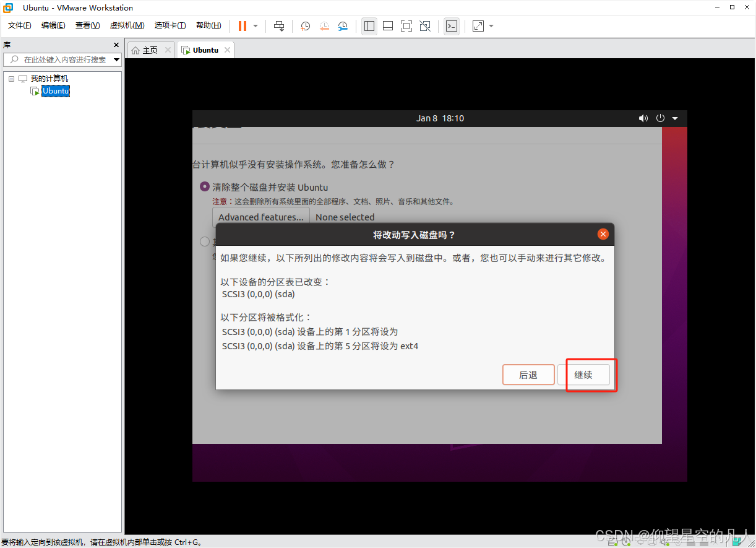Select 我的计算机 in the library tree
The image size is (756, 548).
(49, 79)
